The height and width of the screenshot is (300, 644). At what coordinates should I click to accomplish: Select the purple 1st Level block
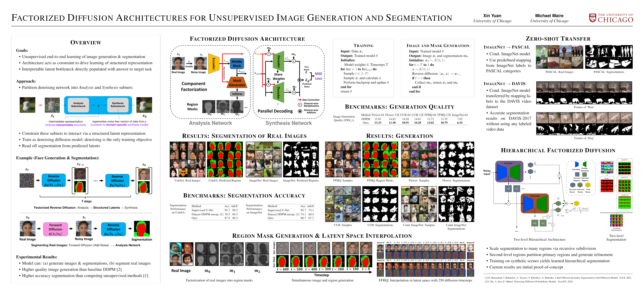coord(509,171)
